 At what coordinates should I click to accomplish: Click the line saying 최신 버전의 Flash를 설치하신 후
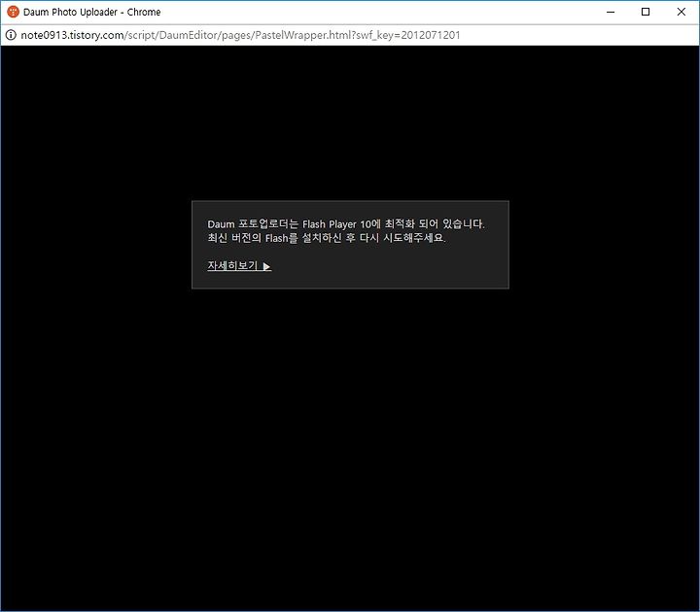click(x=327, y=238)
